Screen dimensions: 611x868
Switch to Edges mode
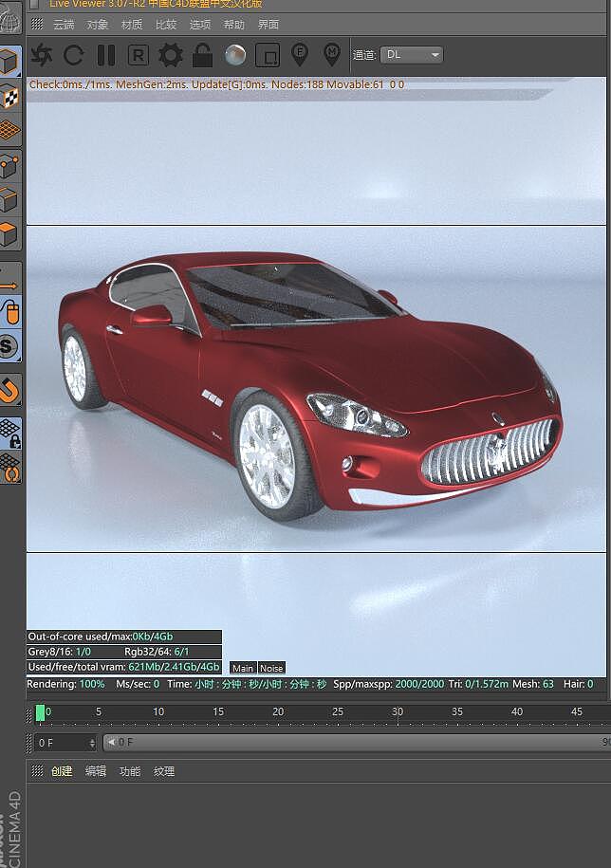[x=9, y=200]
